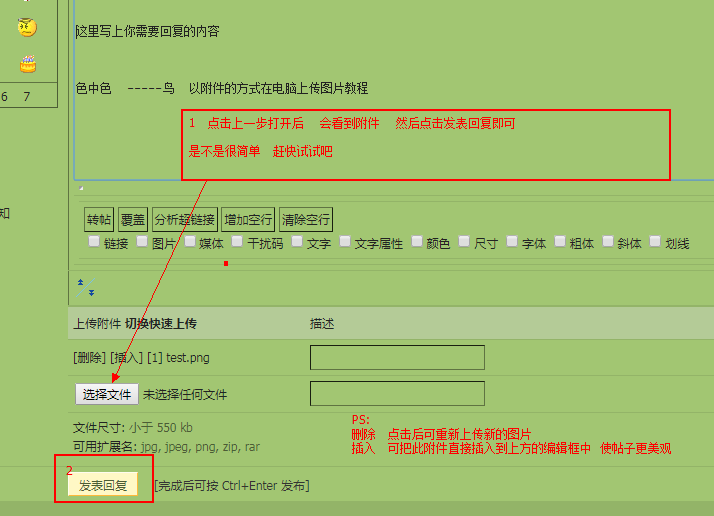Viewport: 714px width, 516px height.
Task: Click the 转帖 button
Action: pyautogui.click(x=99, y=220)
